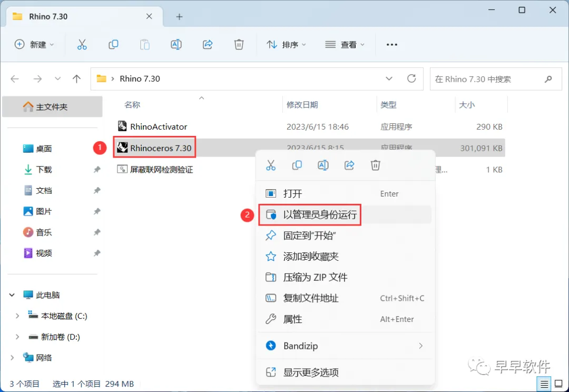Click the 2023/6/15 18:46 date cell
The image size is (569, 392).
318,126
